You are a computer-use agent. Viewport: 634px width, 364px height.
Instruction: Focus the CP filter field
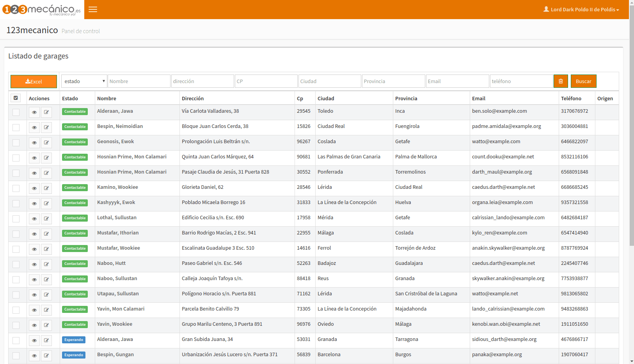(x=266, y=81)
